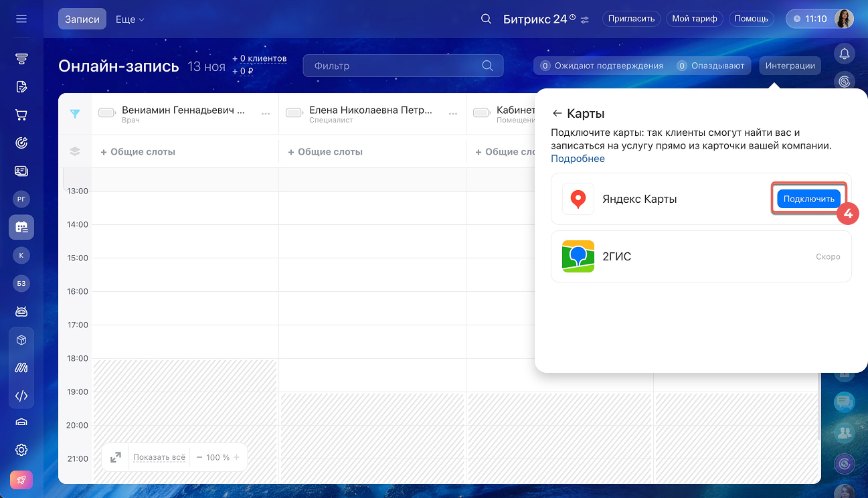Click the funnel filter icon above the schedule
Image resolution: width=868 pixels, height=498 pixels.
click(75, 114)
